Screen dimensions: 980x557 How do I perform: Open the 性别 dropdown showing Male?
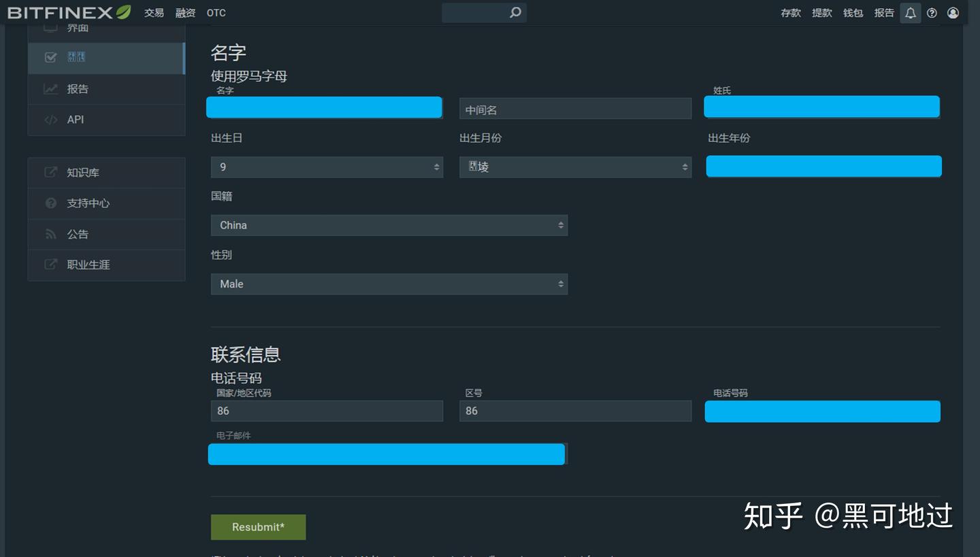389,284
